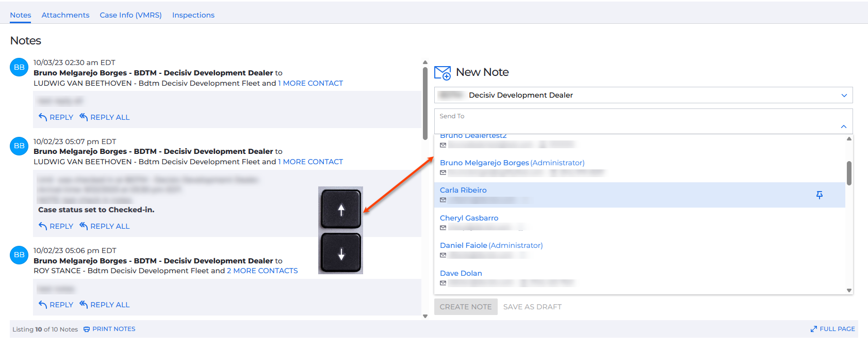Reply all on the 05:07 pm Checked-in note
Screen dimensions: 868x346
coord(104,226)
